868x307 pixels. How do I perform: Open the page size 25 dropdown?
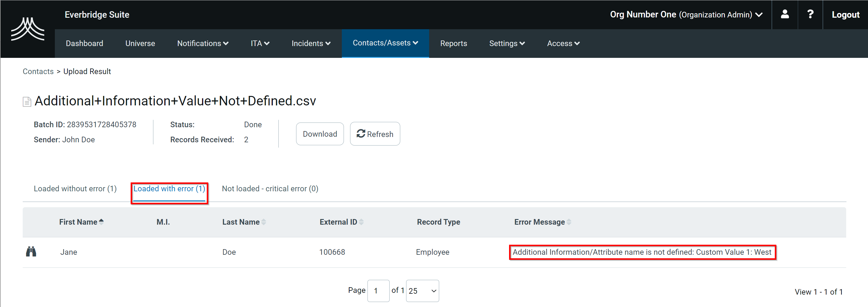click(422, 290)
